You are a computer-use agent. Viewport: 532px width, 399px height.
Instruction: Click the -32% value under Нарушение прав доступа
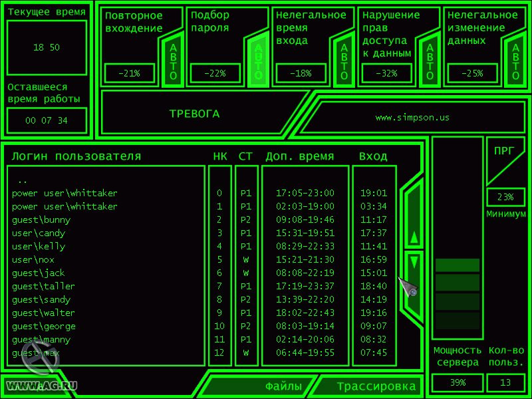coord(387,73)
